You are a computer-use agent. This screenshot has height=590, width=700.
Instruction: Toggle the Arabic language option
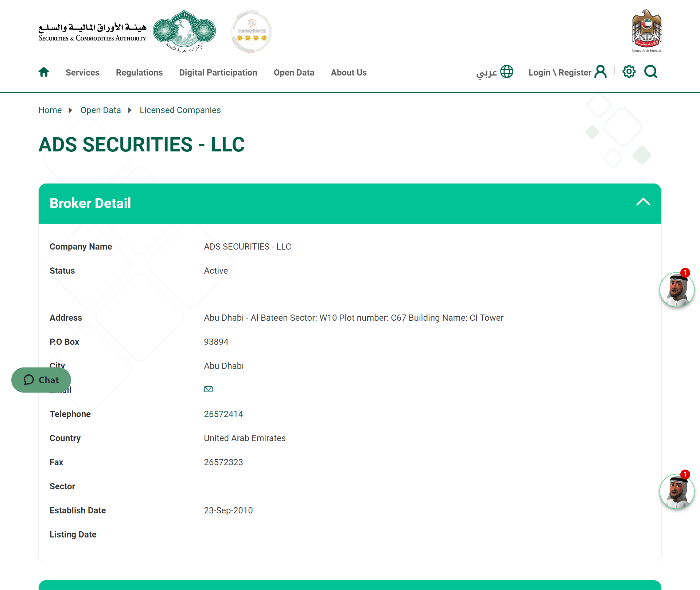(x=495, y=72)
